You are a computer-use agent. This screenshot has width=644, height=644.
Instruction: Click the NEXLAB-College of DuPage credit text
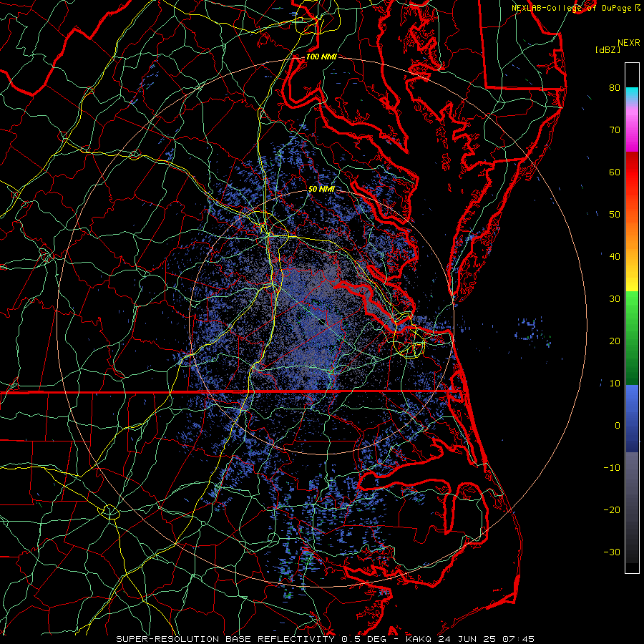point(572,8)
